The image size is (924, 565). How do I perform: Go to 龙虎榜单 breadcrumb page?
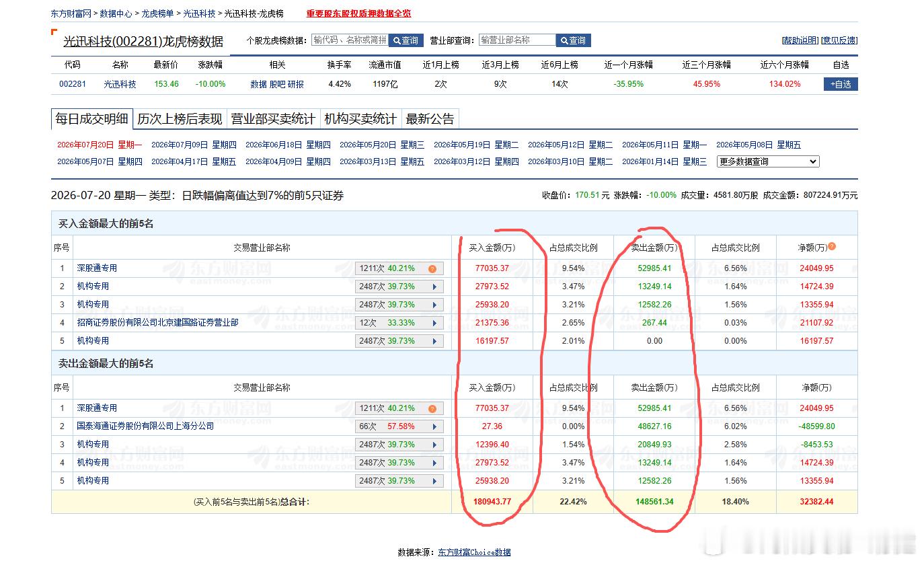click(157, 13)
